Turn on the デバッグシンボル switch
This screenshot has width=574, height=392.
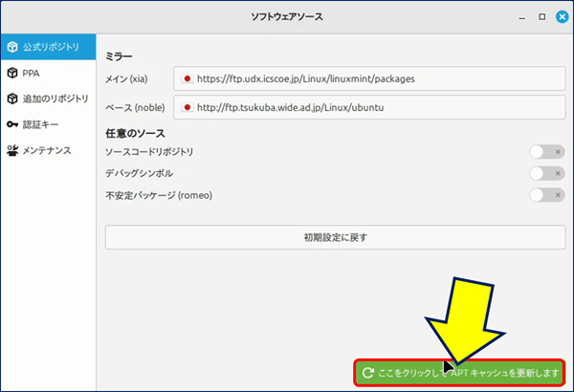click(547, 173)
